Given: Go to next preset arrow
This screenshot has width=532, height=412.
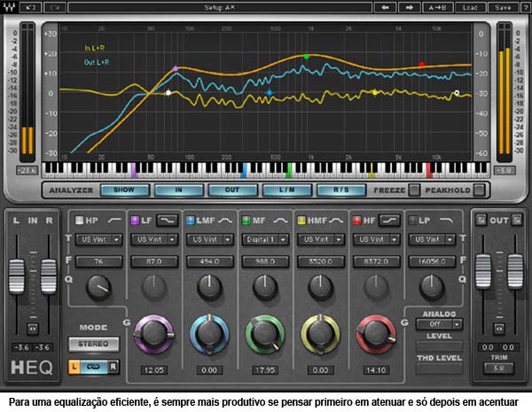Looking at the screenshot, I should [410, 7].
